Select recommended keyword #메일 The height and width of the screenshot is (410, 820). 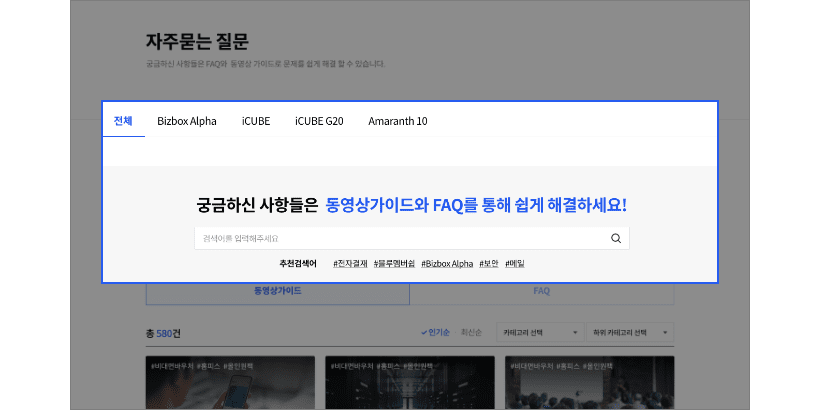[515, 264]
